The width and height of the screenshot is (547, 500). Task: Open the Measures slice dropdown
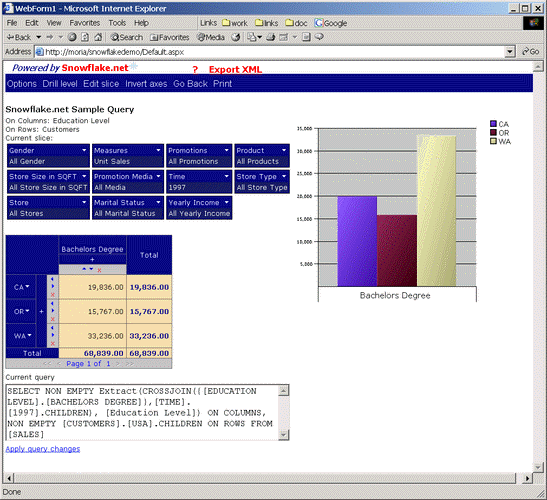[158, 150]
